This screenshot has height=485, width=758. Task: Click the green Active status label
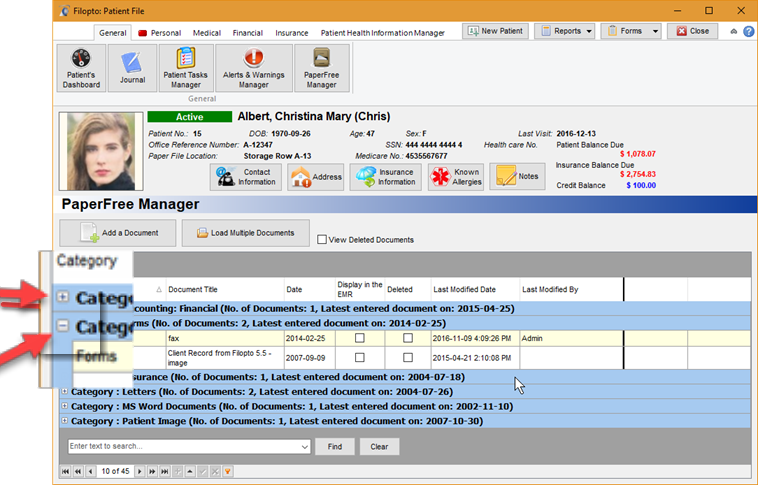coord(190,117)
